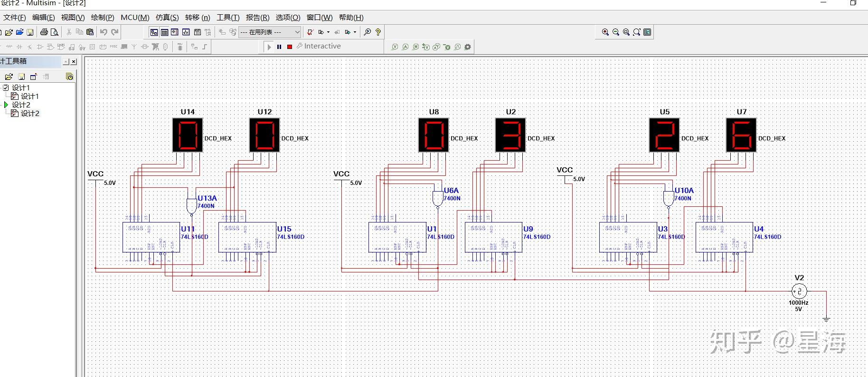This screenshot has height=377, width=868.
Task: Click the find examples magnifier icon
Action: 367,32
